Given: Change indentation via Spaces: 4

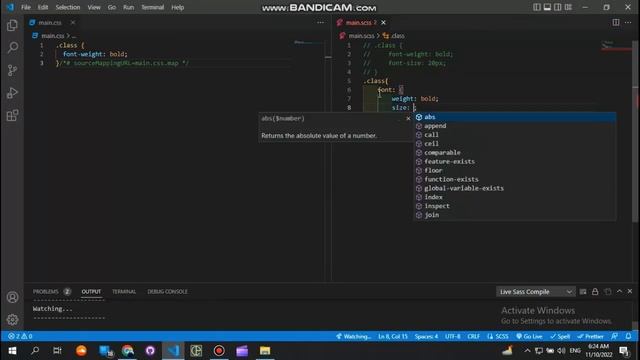Looking at the screenshot, I should [x=426, y=336].
